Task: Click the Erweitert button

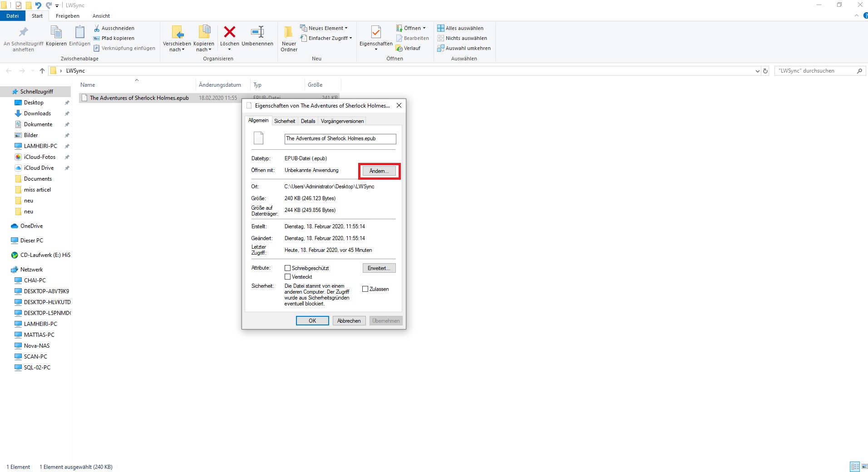Action: pyautogui.click(x=379, y=268)
